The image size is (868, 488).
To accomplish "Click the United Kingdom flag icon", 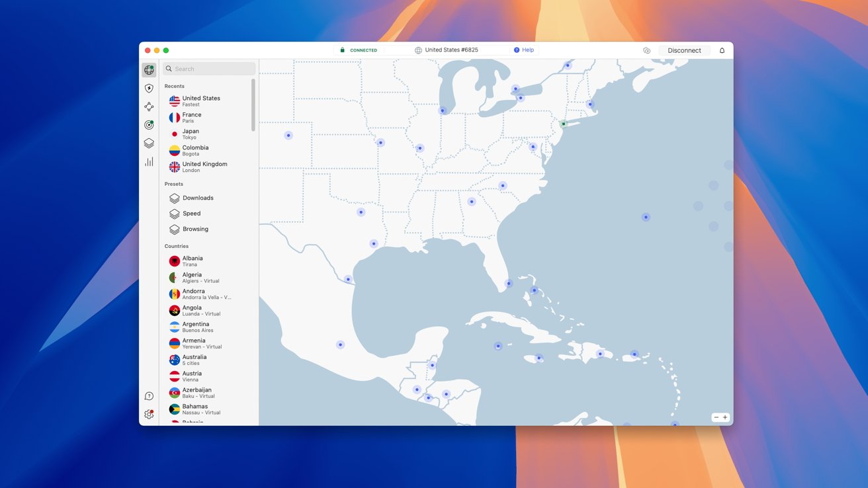I will tap(174, 167).
